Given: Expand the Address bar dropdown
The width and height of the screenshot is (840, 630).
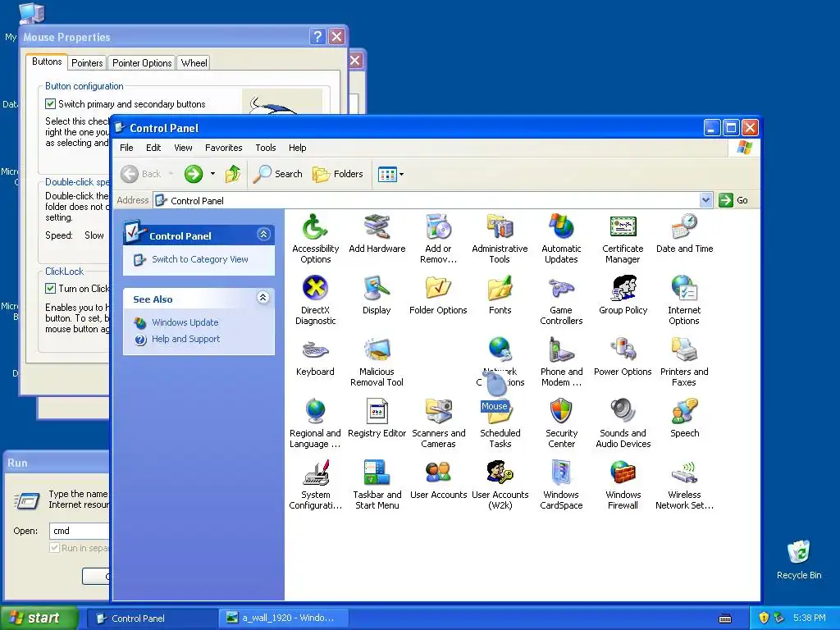Looking at the screenshot, I should pos(706,200).
